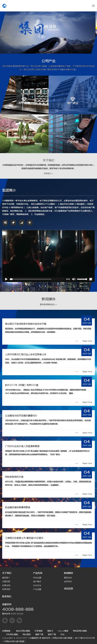Open friend link 手机网站模板
This screenshot has height=644, width=97.
[12, 634]
